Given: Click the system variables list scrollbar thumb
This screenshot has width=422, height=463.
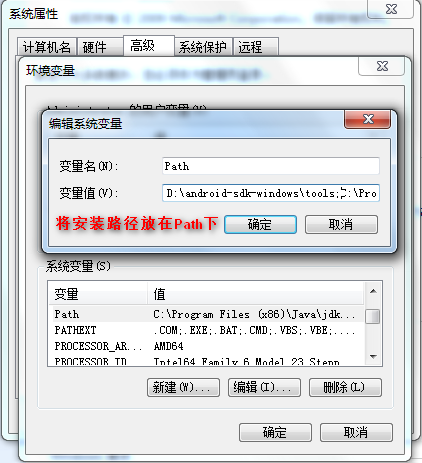Looking at the screenshot, I should (372, 316).
